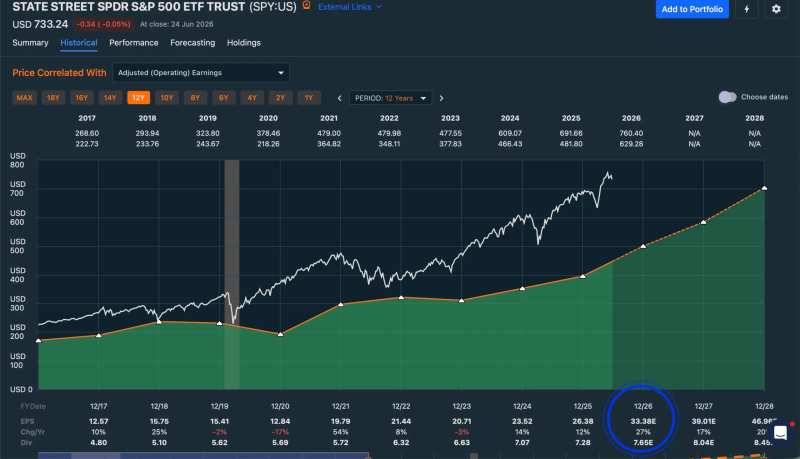Click the 2026 high value 760.40
The image size is (800, 459).
point(631,133)
